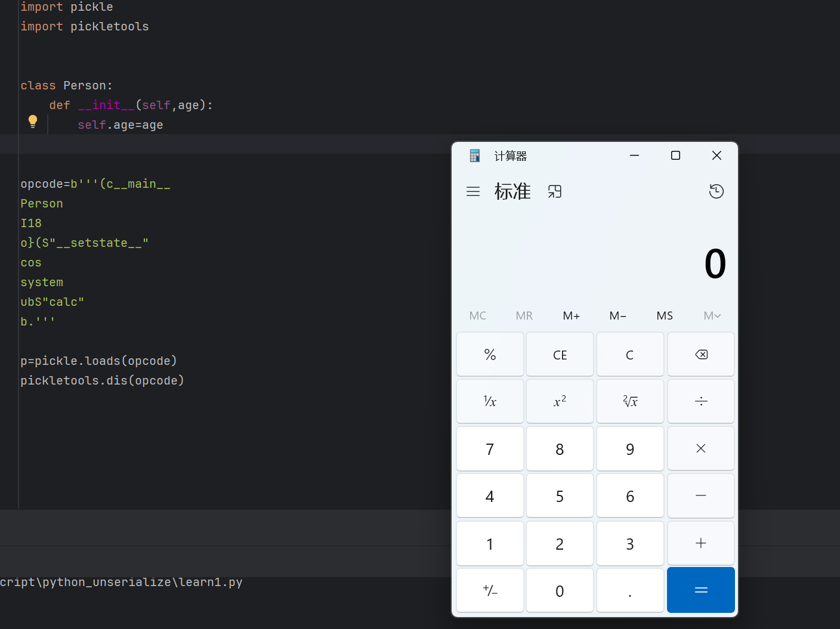The width and height of the screenshot is (840, 629).
Task: Click the backspace delete key
Action: tap(701, 354)
